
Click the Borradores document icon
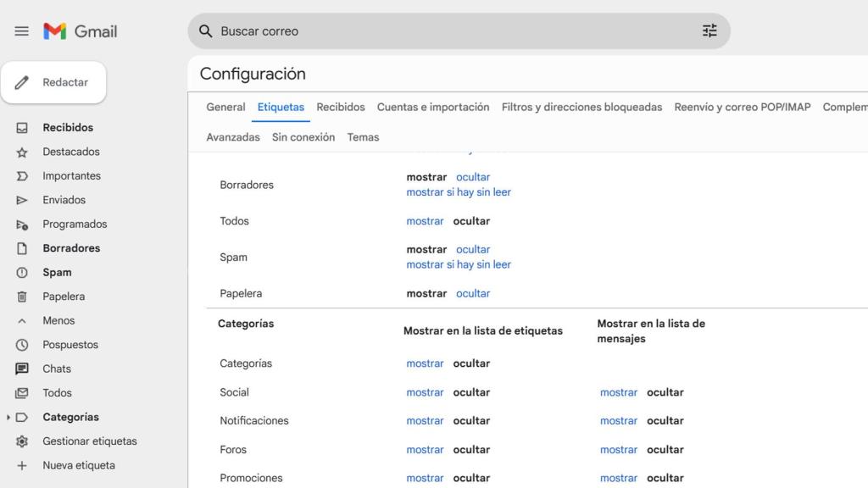21,248
